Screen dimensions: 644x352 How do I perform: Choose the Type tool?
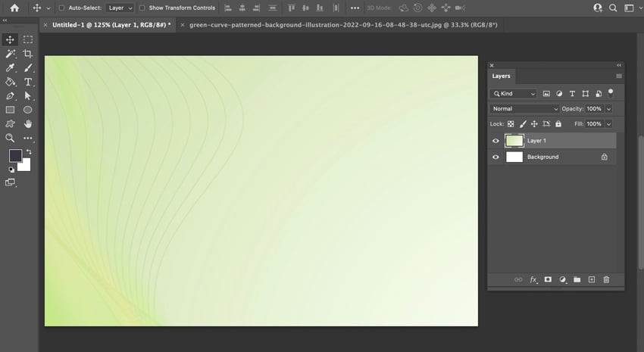(28, 82)
